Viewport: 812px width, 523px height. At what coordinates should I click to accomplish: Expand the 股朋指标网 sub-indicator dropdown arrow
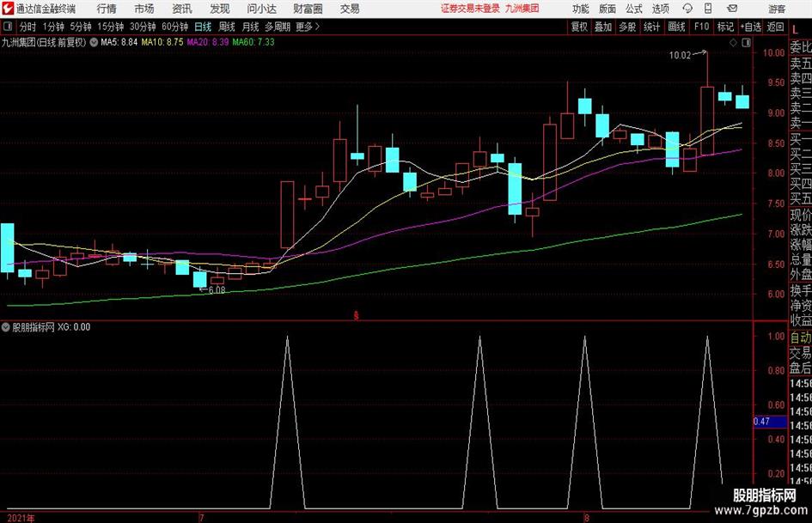[6, 327]
